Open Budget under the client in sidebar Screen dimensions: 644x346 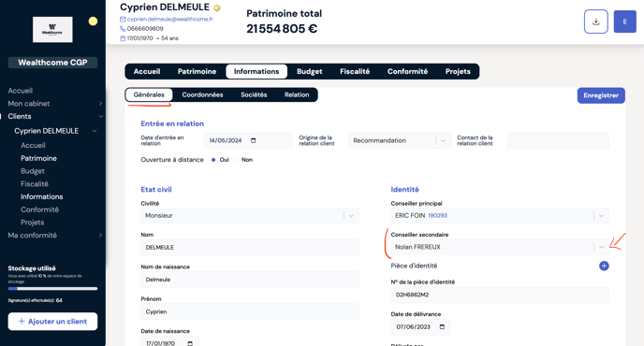[x=33, y=171]
